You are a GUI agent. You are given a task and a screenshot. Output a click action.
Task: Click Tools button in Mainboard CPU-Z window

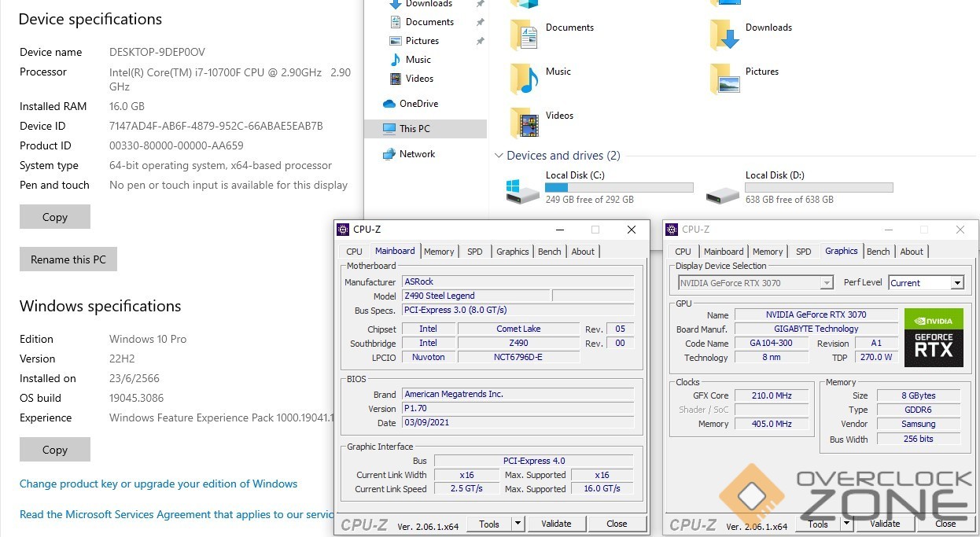pyautogui.click(x=489, y=524)
